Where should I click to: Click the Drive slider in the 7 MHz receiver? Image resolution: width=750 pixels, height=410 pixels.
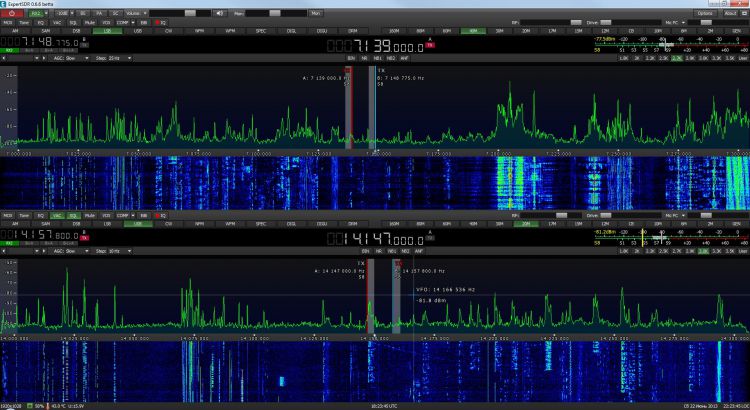point(630,22)
